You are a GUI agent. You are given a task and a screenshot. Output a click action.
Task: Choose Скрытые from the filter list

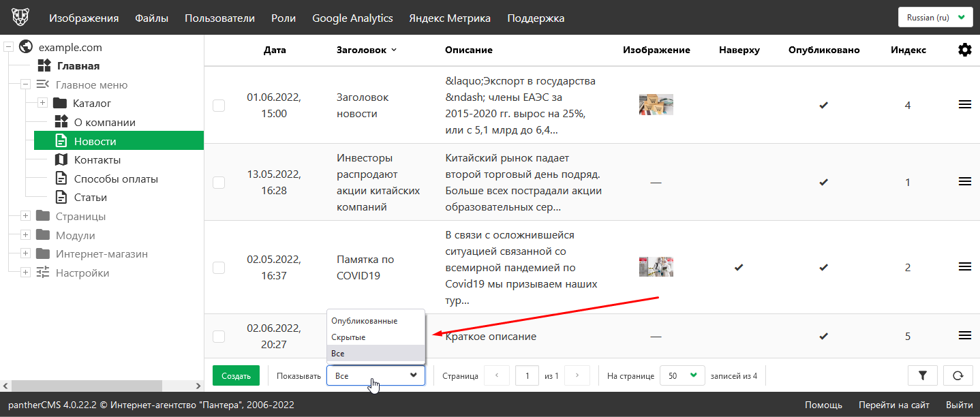click(348, 337)
